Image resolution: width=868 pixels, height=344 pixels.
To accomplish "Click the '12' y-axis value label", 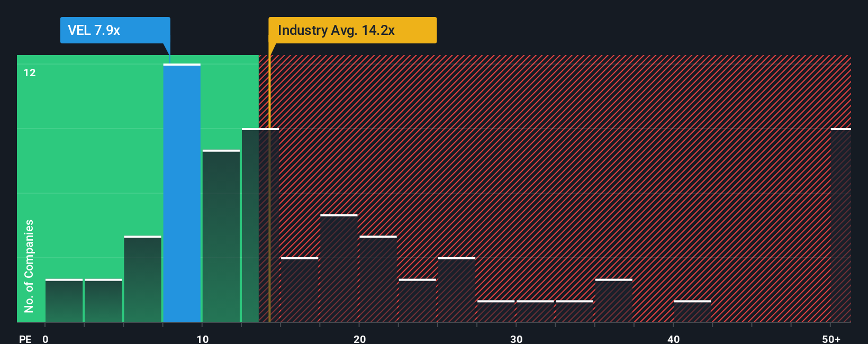I will tap(30, 73).
